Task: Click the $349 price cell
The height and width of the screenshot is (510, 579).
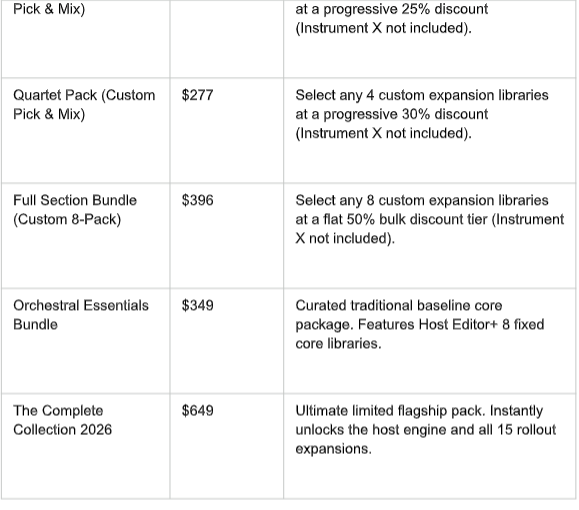Action: (x=226, y=341)
